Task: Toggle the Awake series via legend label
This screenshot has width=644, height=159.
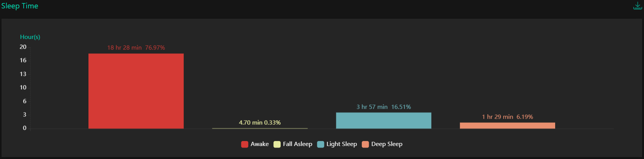Action: point(260,144)
